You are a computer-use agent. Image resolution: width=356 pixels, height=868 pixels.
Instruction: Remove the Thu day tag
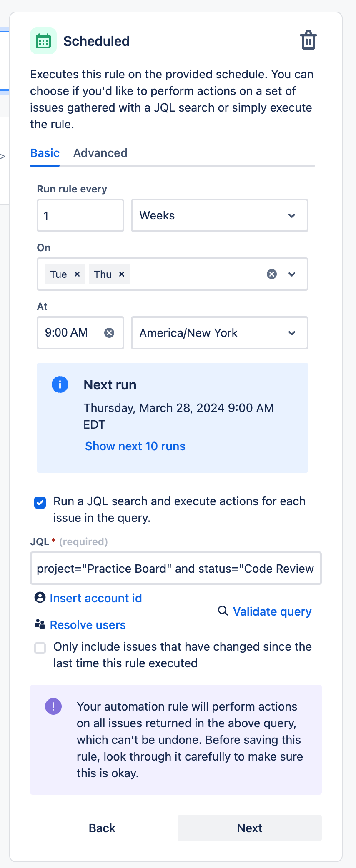coord(122,274)
